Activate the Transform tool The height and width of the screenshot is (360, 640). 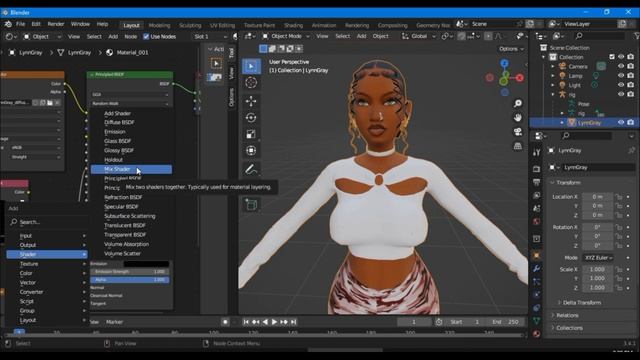click(x=251, y=151)
